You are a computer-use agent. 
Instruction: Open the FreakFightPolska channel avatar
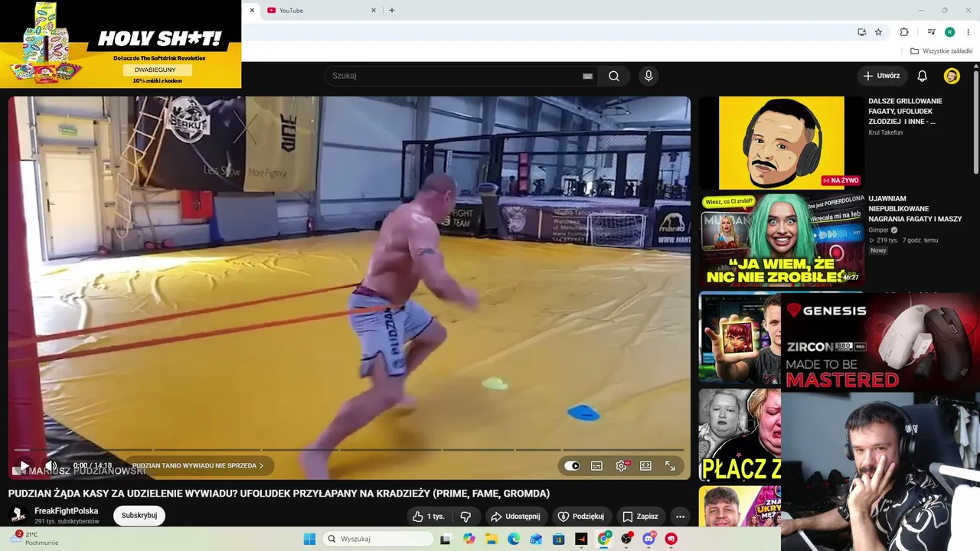click(18, 516)
